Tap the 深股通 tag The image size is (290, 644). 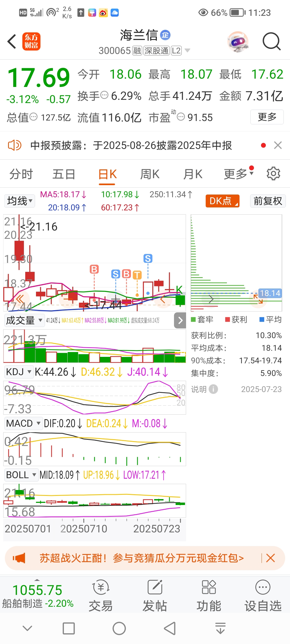157,50
